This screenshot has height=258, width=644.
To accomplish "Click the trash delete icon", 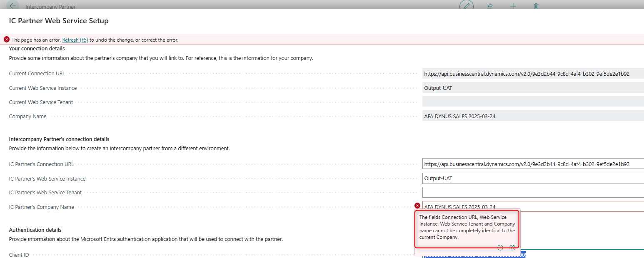I will click(536, 6).
